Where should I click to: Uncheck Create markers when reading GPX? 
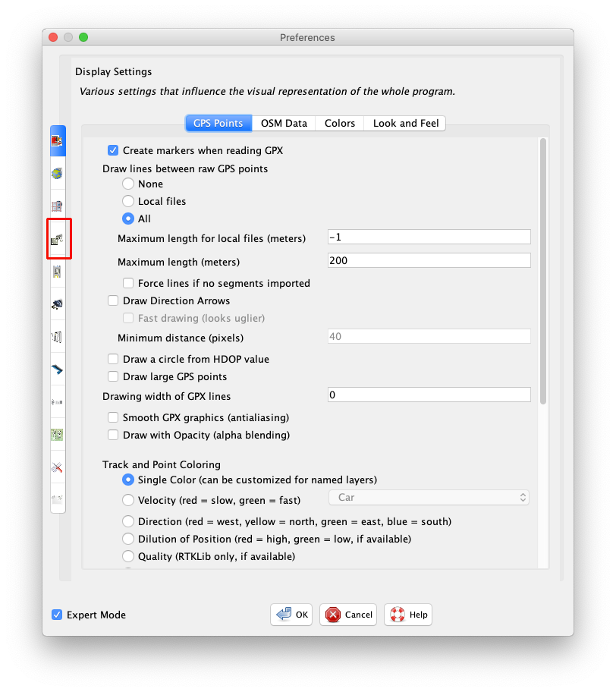point(113,150)
